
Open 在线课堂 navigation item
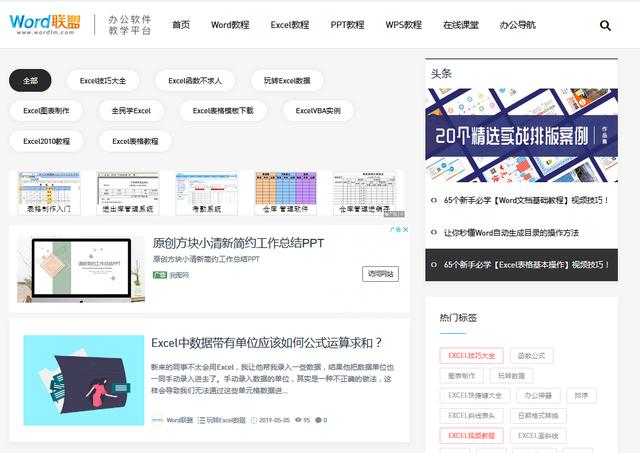point(461,25)
